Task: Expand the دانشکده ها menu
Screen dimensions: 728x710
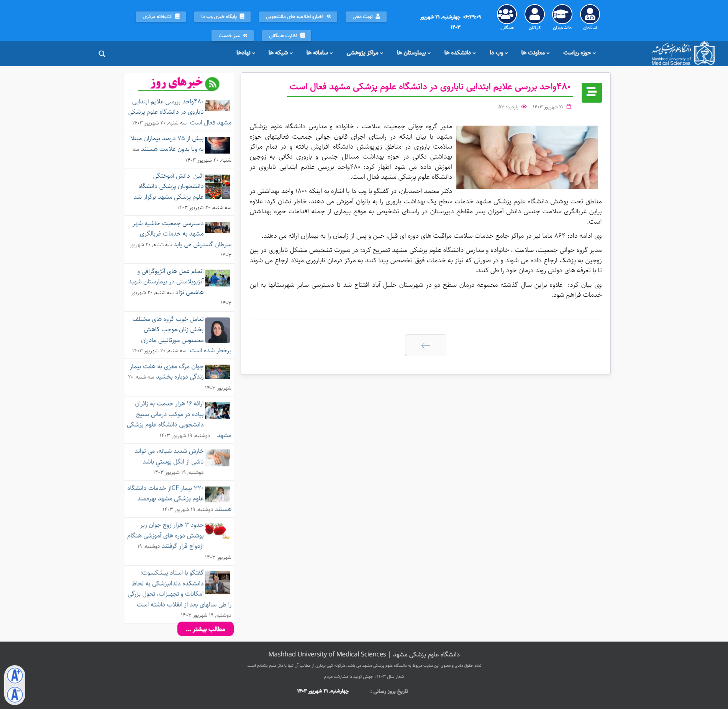Action: coord(460,53)
